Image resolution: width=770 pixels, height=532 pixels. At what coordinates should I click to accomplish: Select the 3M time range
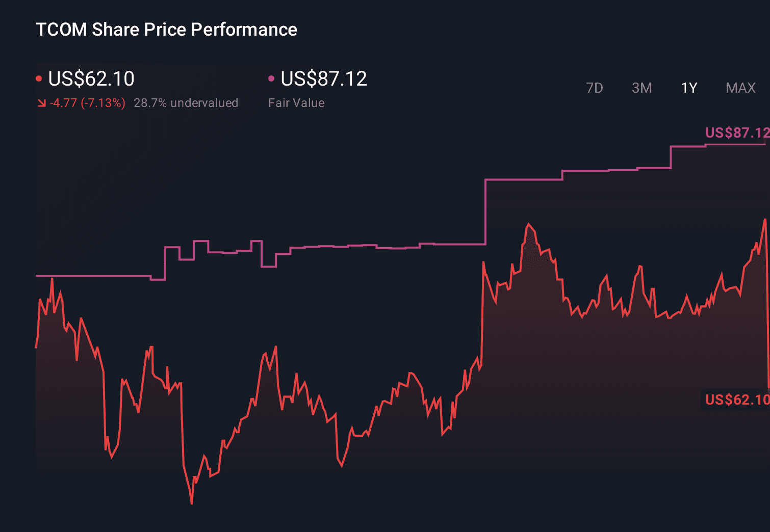pyautogui.click(x=641, y=88)
